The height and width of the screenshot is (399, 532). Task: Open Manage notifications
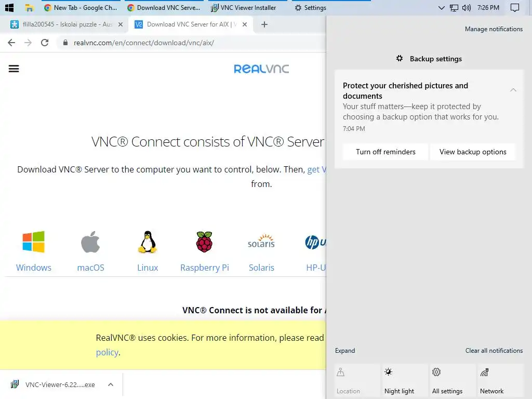pos(494,29)
